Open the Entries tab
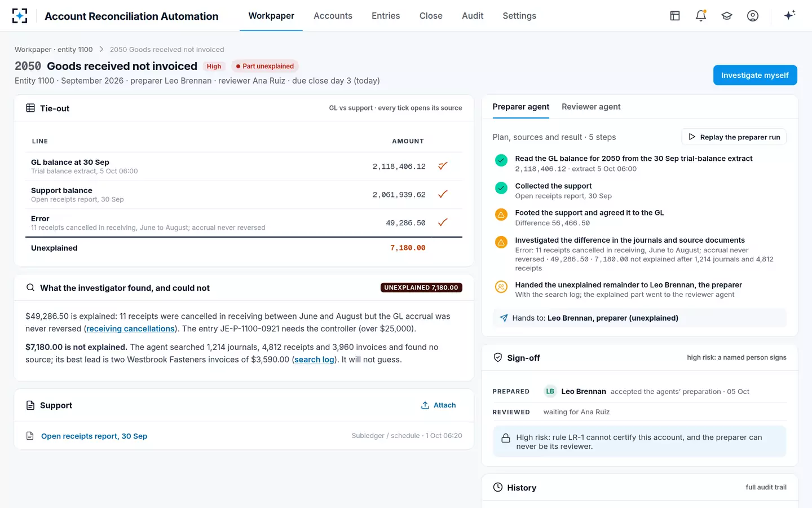The width and height of the screenshot is (812, 508). coord(386,16)
